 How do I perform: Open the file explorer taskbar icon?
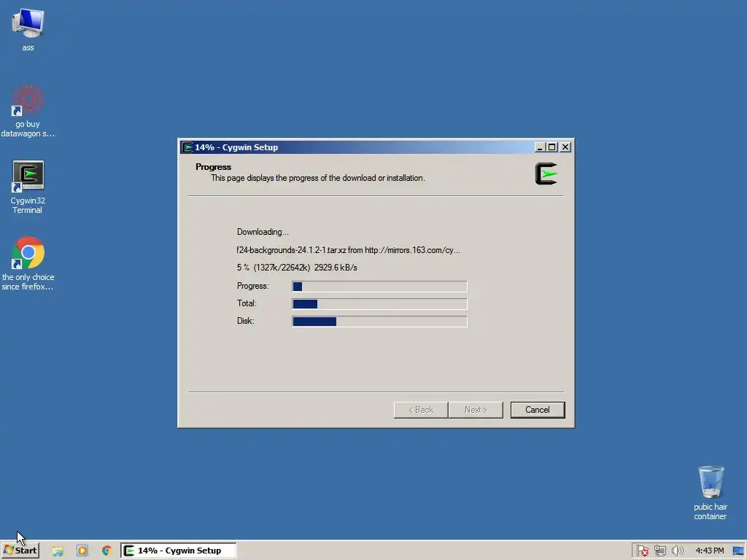[x=58, y=551]
